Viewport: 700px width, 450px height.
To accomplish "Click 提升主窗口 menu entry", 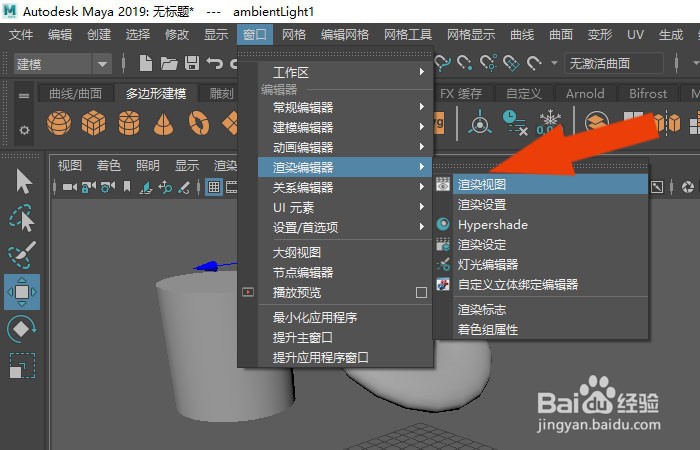I will point(345,338).
